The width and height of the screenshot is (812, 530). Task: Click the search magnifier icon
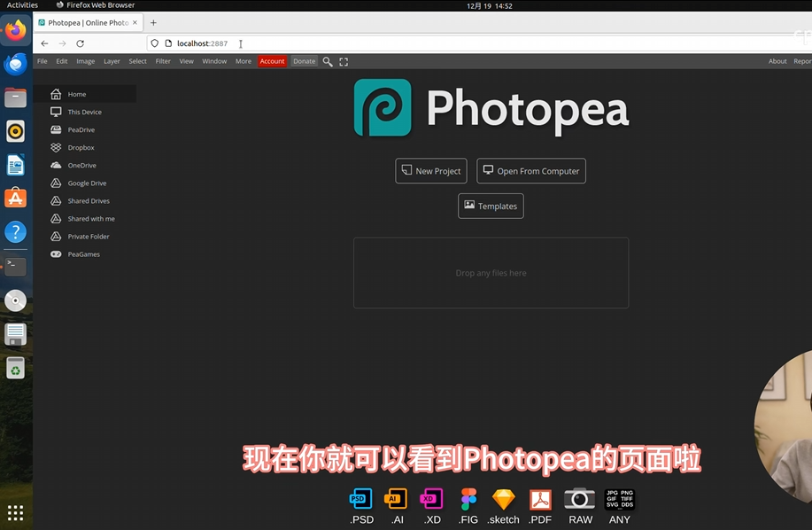(x=328, y=62)
